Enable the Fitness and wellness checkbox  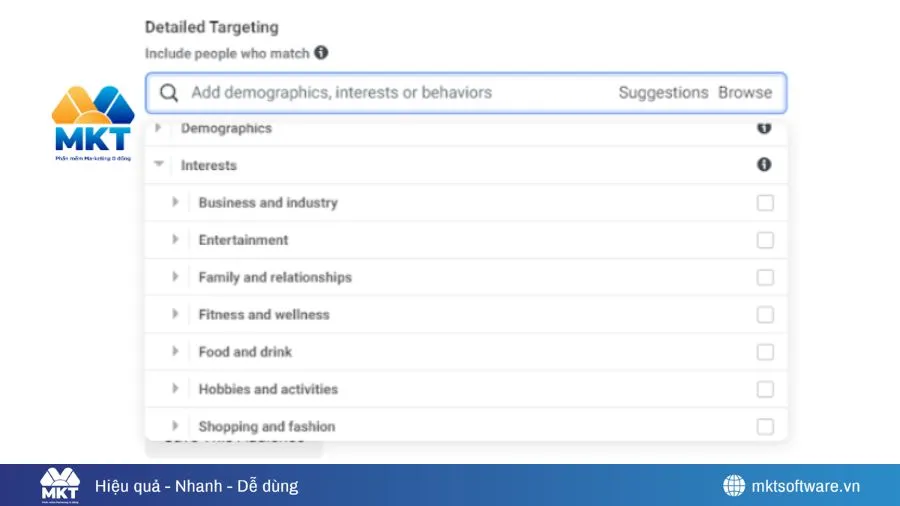pyautogui.click(x=765, y=315)
